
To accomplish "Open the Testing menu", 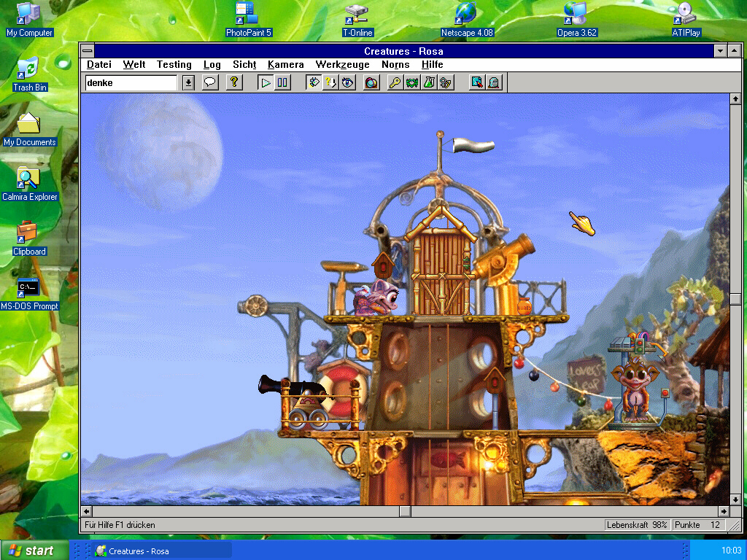I will pyautogui.click(x=174, y=65).
